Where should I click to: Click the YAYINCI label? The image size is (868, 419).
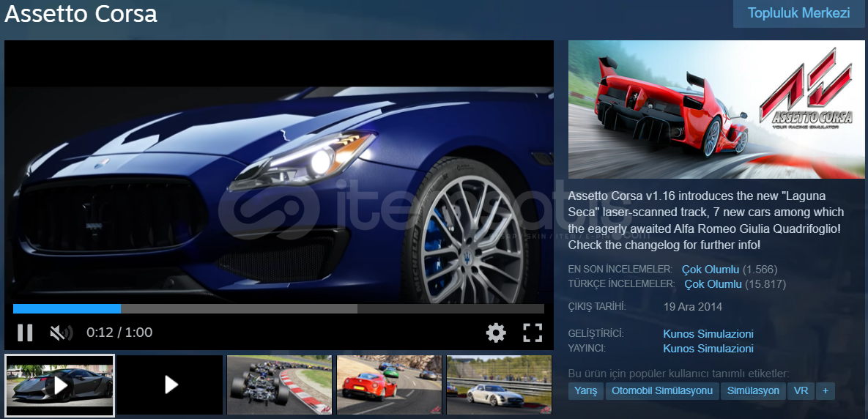click(x=587, y=348)
